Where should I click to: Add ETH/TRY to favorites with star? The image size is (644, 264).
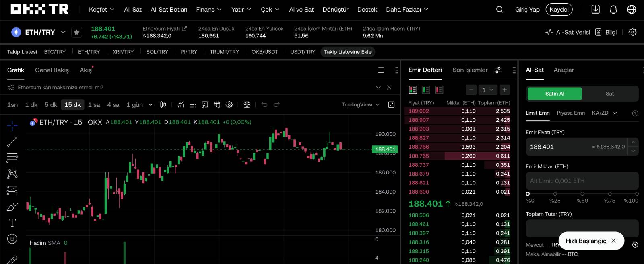pyautogui.click(x=77, y=32)
